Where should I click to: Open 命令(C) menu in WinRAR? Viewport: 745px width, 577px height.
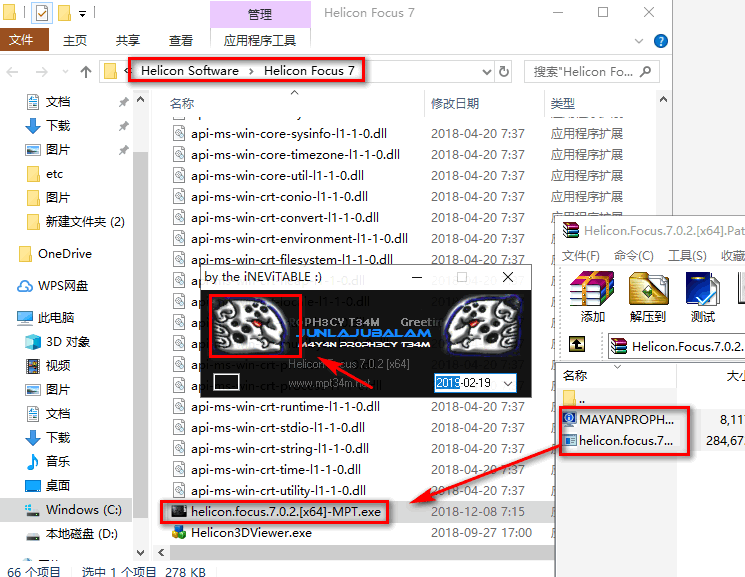tap(633, 256)
